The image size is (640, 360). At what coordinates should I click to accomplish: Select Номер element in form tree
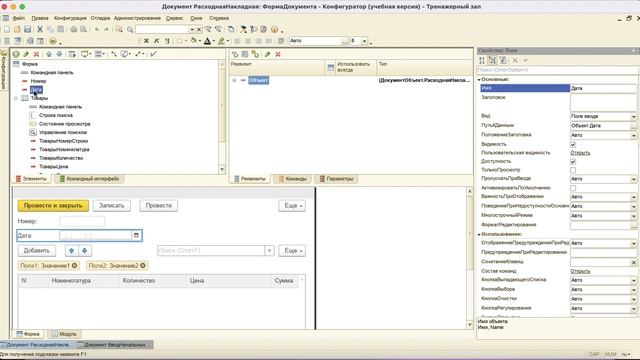click(x=38, y=81)
